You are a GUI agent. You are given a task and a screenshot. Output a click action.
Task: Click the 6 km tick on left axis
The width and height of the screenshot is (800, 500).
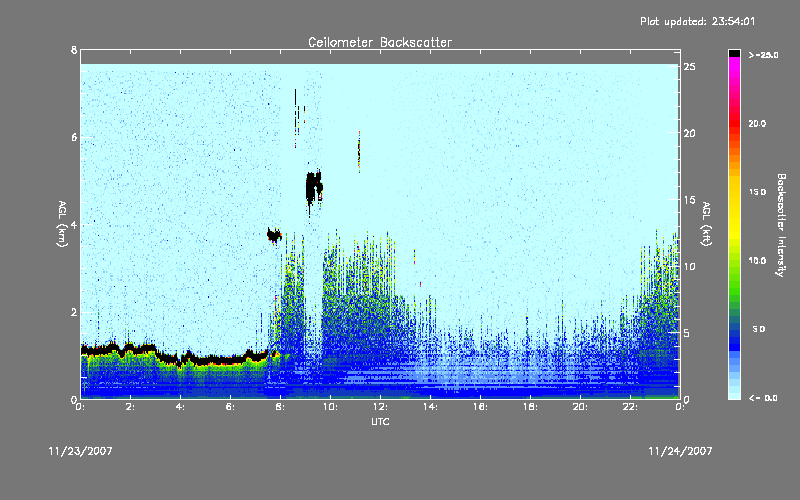click(x=74, y=137)
